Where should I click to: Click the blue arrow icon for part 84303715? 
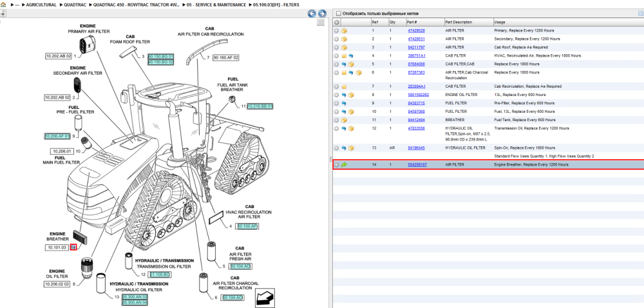[344, 103]
